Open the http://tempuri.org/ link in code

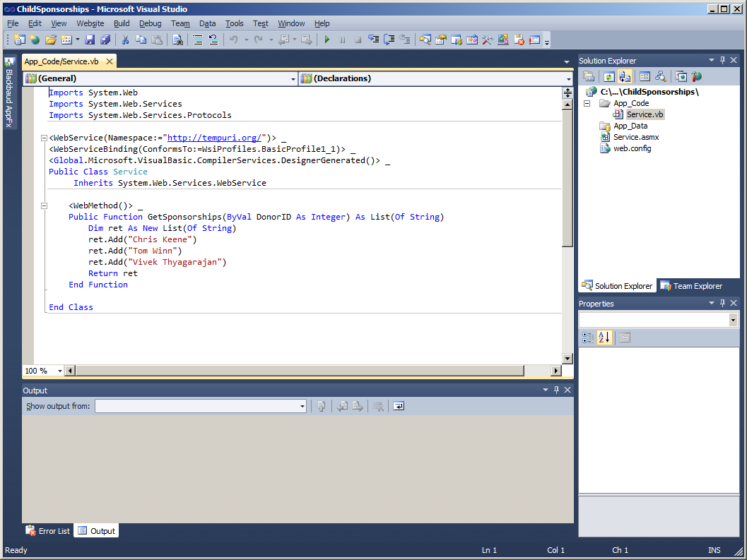[x=214, y=138]
